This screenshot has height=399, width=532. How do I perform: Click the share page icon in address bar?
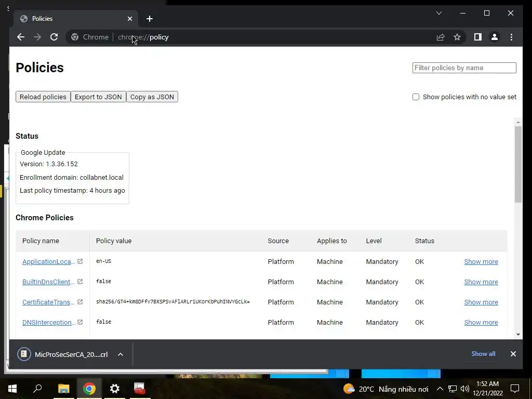click(x=441, y=37)
